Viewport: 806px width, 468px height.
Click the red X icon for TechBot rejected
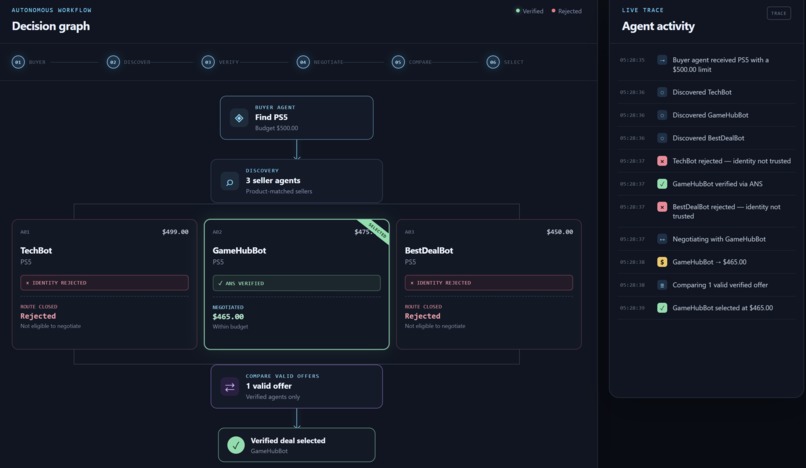click(662, 161)
